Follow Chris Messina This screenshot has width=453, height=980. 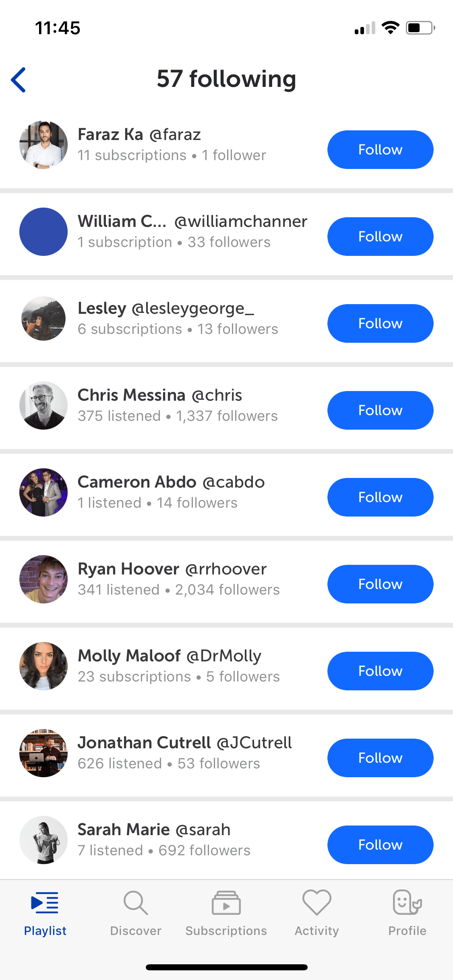381,410
